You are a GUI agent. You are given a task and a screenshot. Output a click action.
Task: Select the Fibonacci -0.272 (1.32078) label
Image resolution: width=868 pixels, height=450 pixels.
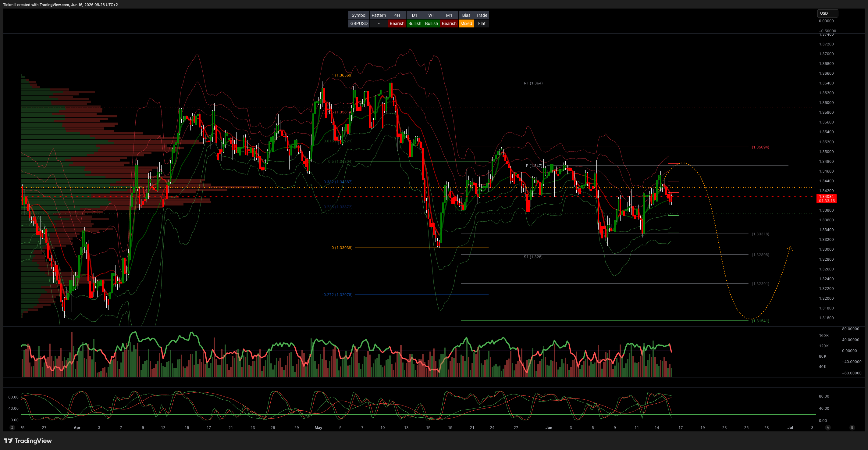pyautogui.click(x=337, y=295)
